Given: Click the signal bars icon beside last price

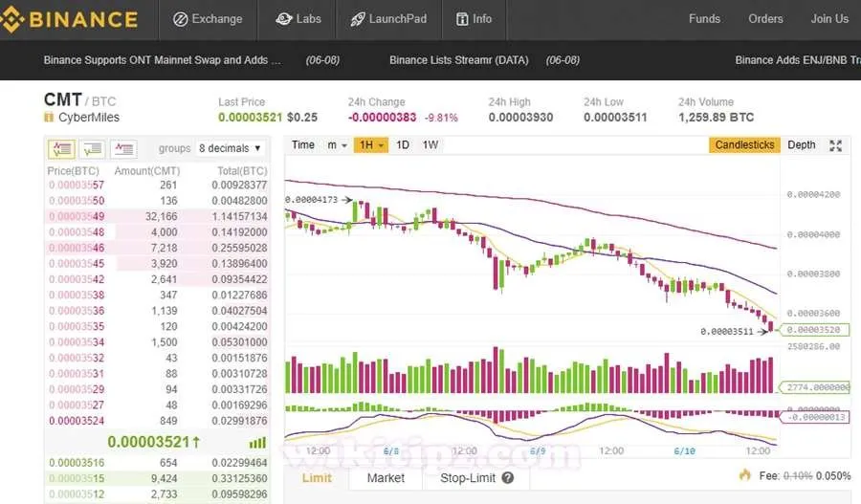Looking at the screenshot, I should [257, 443].
